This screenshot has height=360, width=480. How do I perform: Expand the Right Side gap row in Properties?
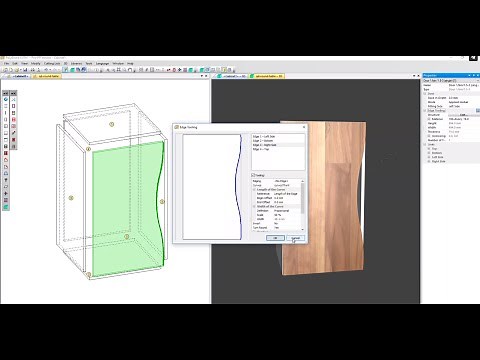429,161
